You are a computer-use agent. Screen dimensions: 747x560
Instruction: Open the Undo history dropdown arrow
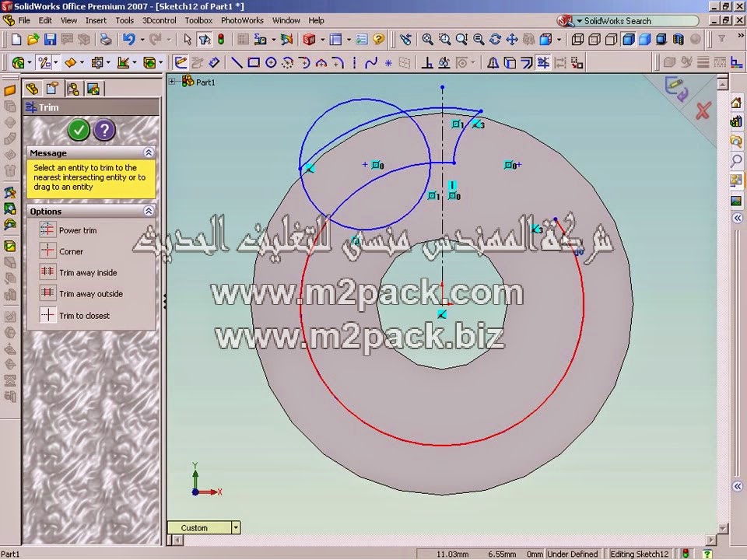[x=142, y=40]
